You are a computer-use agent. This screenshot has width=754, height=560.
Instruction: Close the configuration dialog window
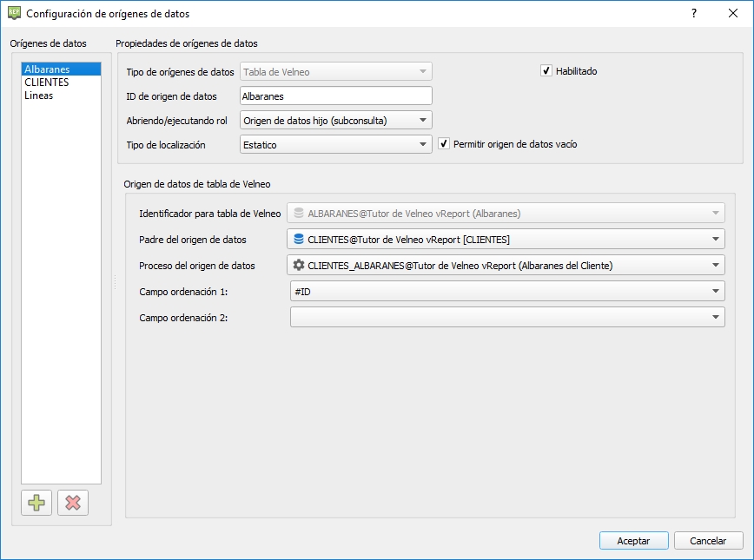tap(733, 14)
